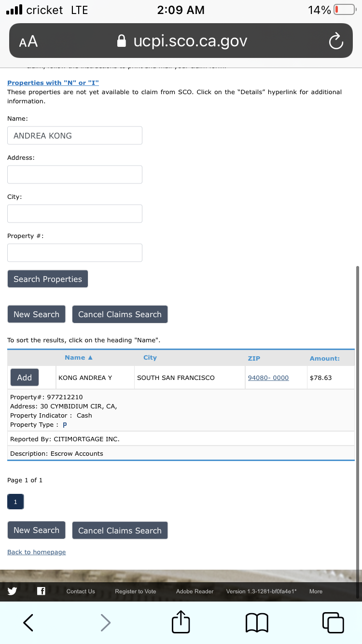
Task: Click lower New Search button
Action: tap(36, 530)
